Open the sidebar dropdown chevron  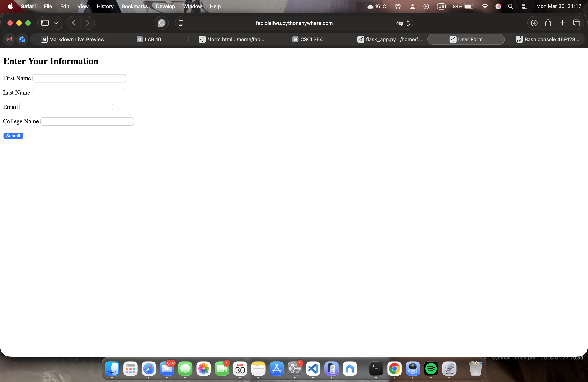click(56, 23)
